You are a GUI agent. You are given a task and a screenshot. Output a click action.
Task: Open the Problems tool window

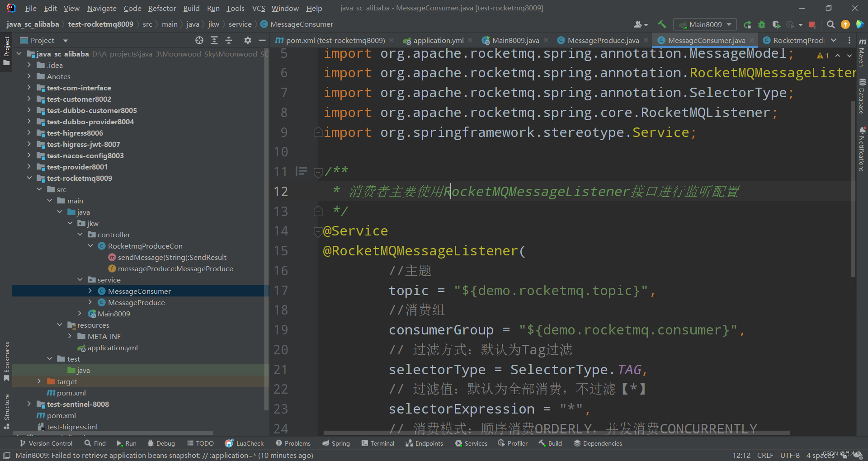[x=293, y=443]
